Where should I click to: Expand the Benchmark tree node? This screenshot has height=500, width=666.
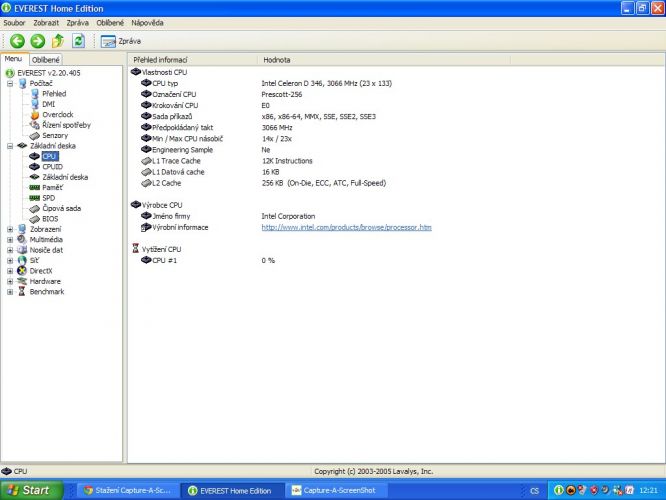point(10,292)
